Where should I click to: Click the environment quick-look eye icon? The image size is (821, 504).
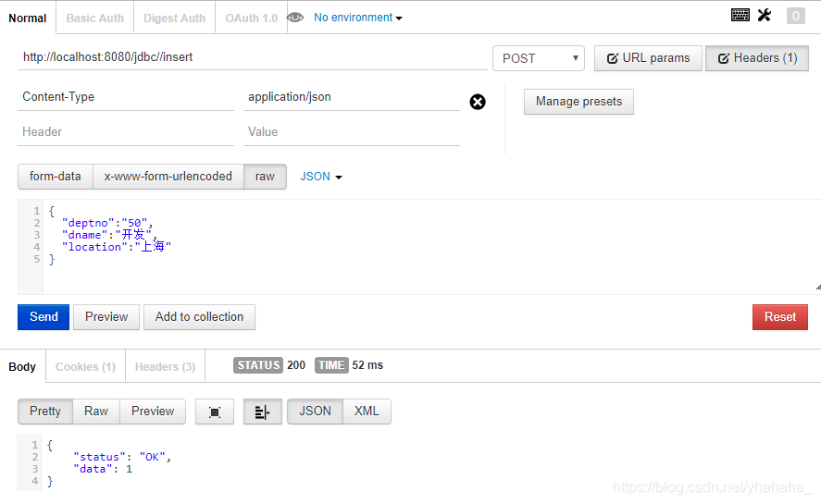point(295,18)
